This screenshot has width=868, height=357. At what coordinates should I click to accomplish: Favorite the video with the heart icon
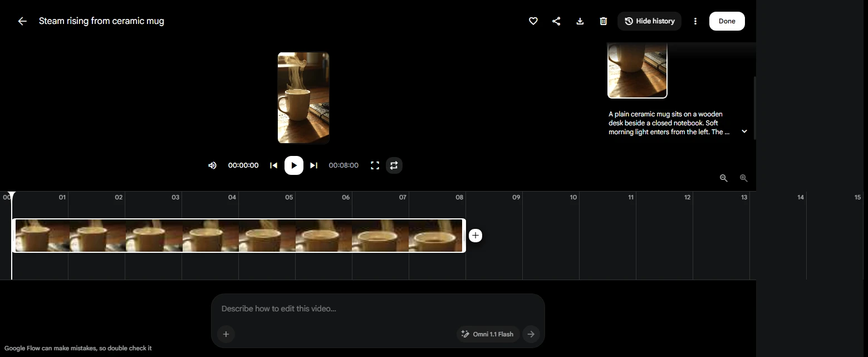(533, 21)
